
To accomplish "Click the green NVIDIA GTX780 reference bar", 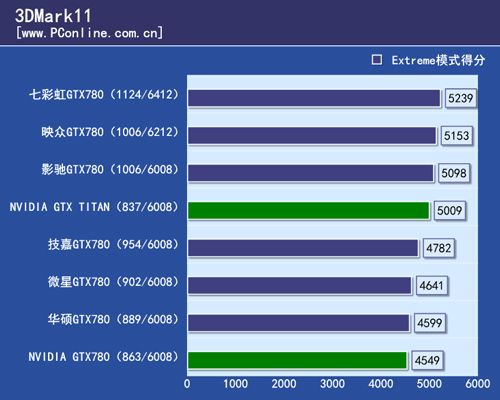I will pyautogui.click(x=297, y=361).
